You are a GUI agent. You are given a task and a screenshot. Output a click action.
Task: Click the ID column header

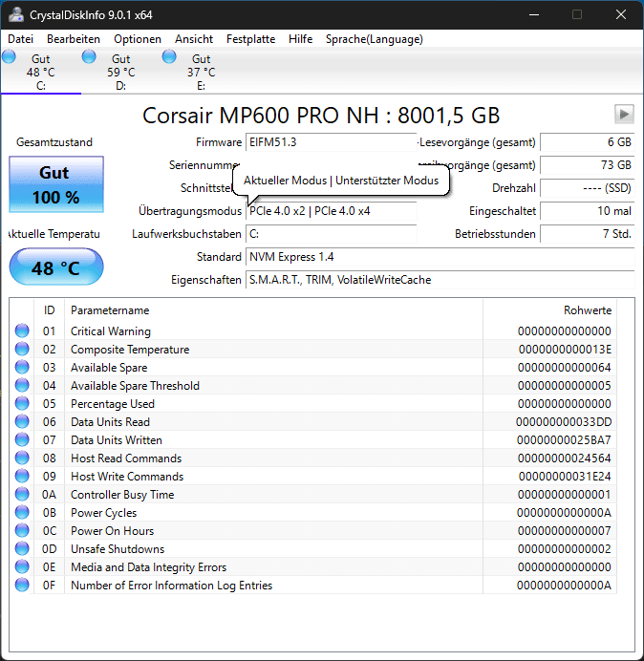[50, 310]
